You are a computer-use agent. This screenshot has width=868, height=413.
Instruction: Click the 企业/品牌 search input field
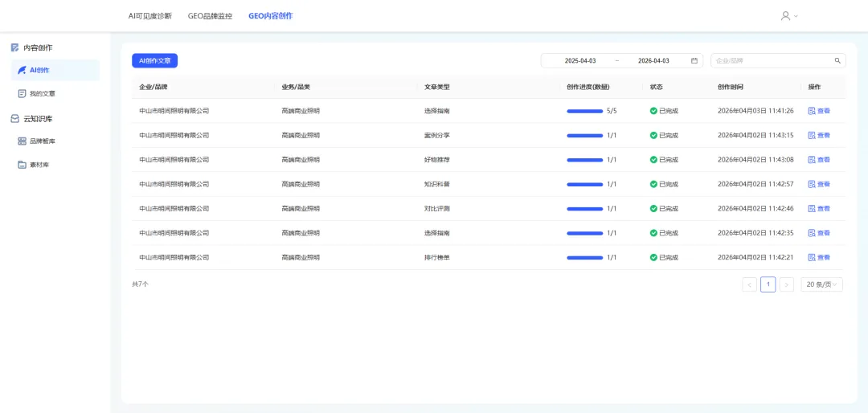tap(778, 61)
